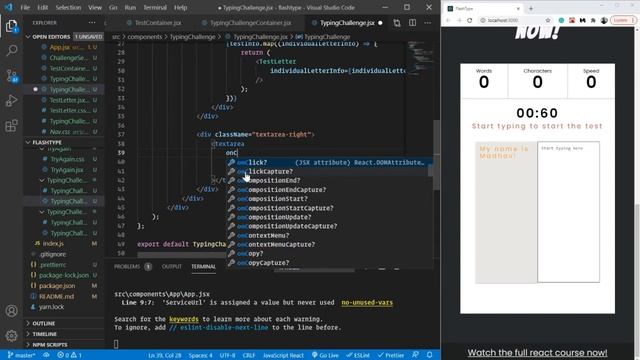Open the Extensions view

11,125
